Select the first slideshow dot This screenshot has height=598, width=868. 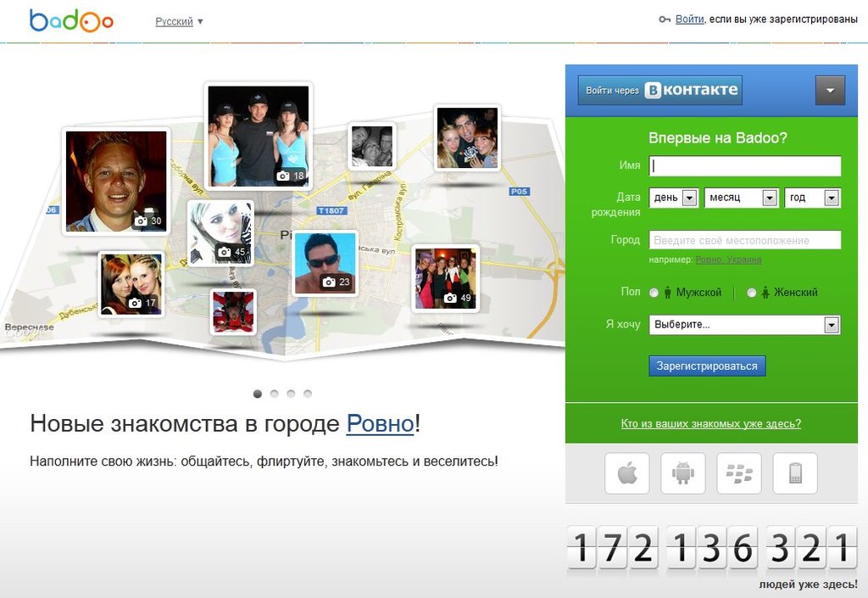[x=258, y=394]
